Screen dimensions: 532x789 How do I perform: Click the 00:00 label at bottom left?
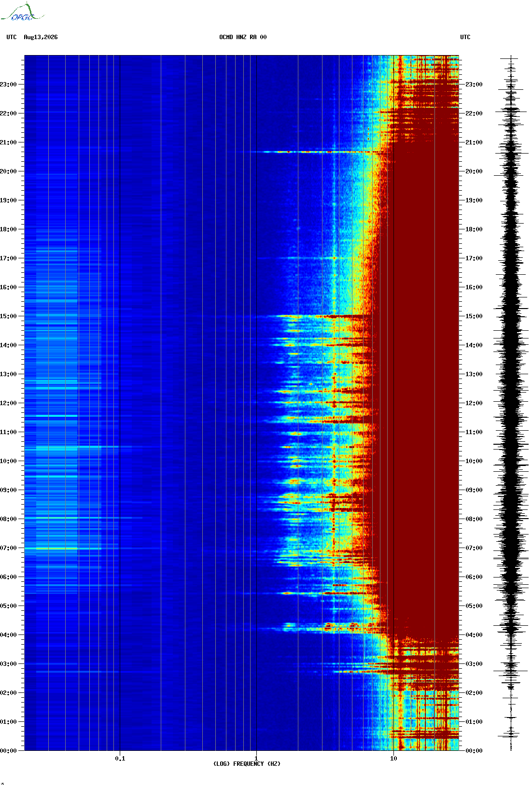tap(8, 751)
